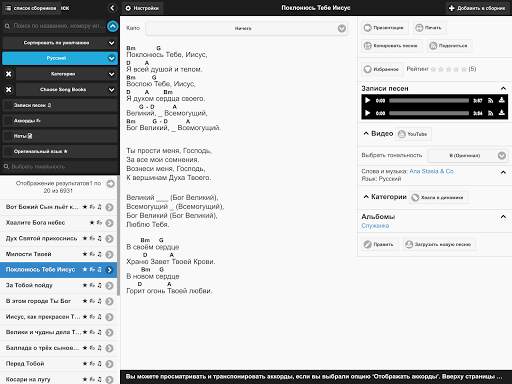
Task: Open the arrow for 'Баллада о трёх сынов...'
Action: (109, 348)
